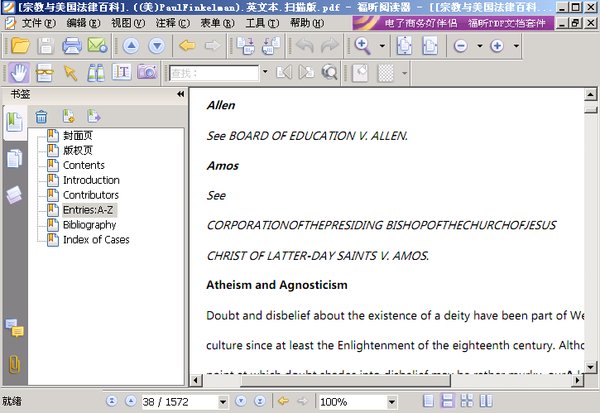600x413 pixels.
Task: Go back to previous view yellow arrow
Action: (x=187, y=46)
